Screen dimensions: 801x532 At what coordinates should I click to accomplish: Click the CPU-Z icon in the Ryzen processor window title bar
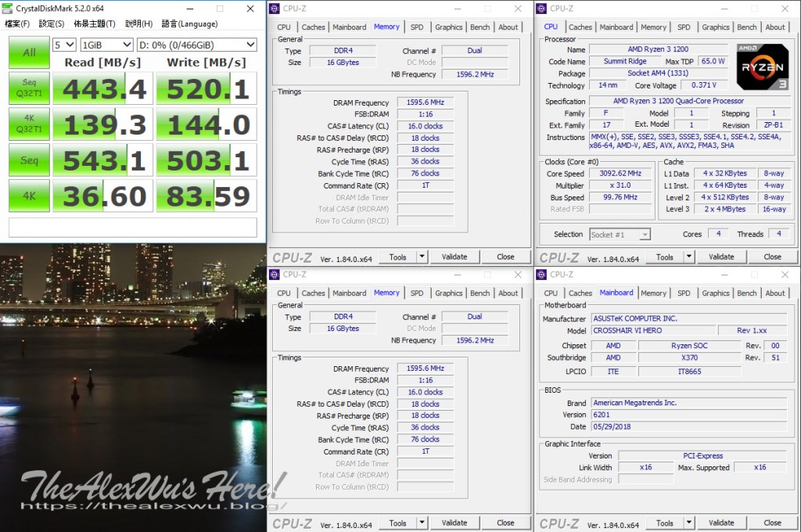click(x=542, y=9)
